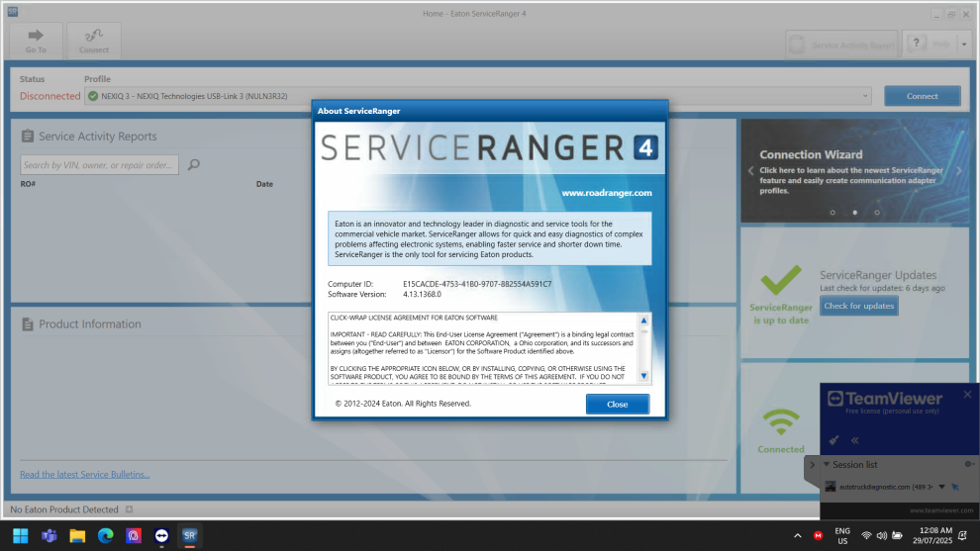Viewport: 980px width, 551px height.
Task: Click the Service Activity Reports clipboard icon
Action: tap(28, 137)
